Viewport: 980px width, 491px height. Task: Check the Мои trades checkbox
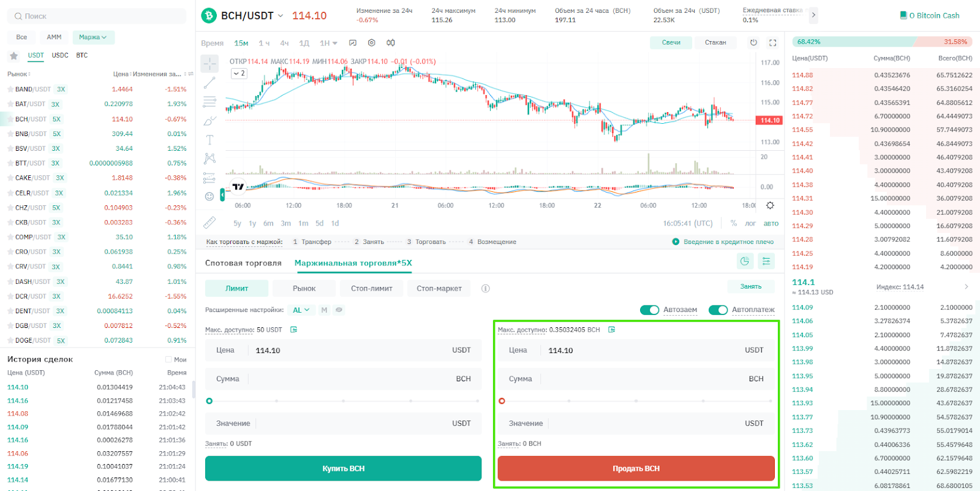[168, 360]
